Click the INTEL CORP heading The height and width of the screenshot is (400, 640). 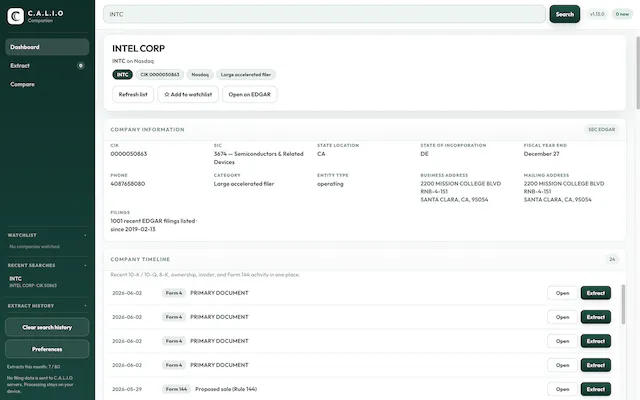(138, 49)
